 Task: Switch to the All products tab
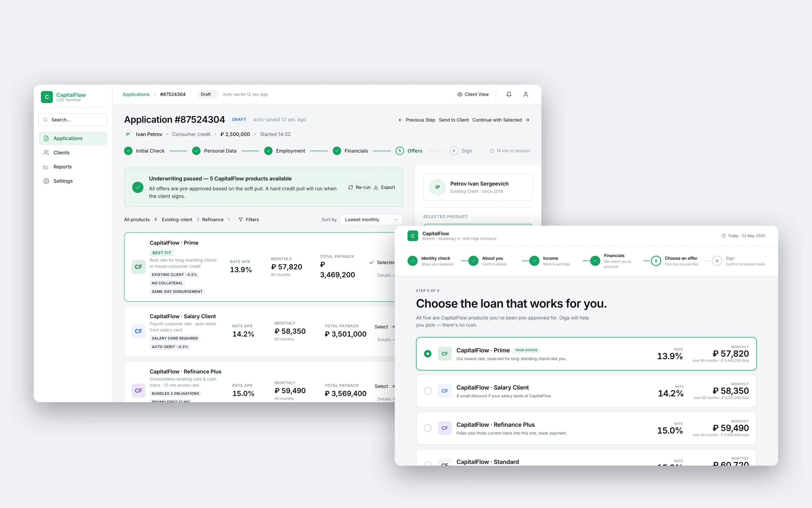coord(141,220)
